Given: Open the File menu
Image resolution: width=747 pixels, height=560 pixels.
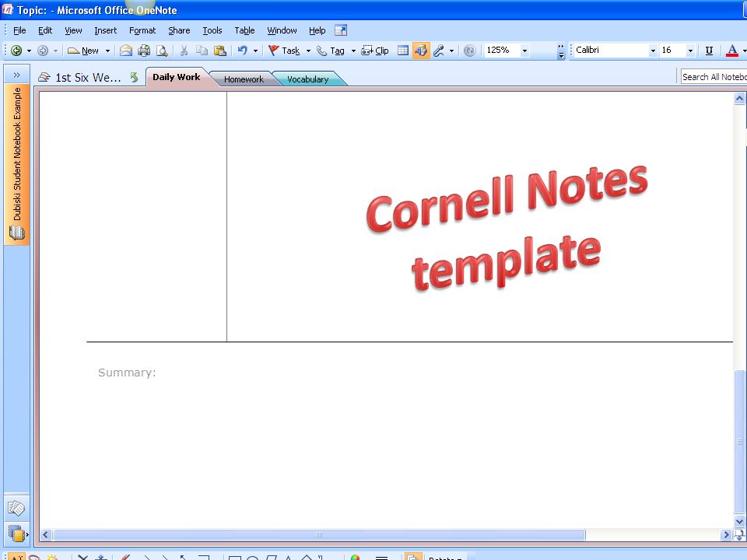Looking at the screenshot, I should [x=19, y=30].
